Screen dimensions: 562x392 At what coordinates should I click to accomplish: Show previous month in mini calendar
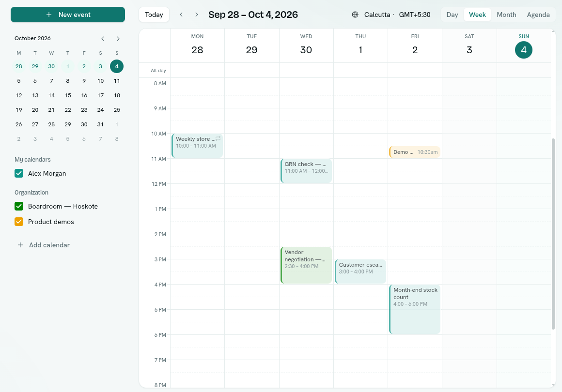[x=103, y=39]
